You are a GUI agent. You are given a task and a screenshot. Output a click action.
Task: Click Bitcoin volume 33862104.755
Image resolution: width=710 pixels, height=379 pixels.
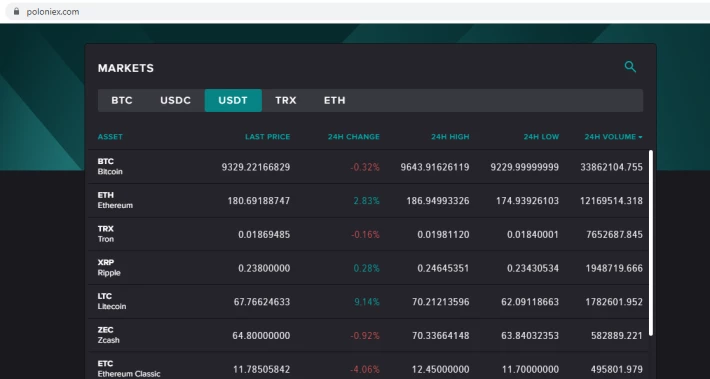click(611, 167)
